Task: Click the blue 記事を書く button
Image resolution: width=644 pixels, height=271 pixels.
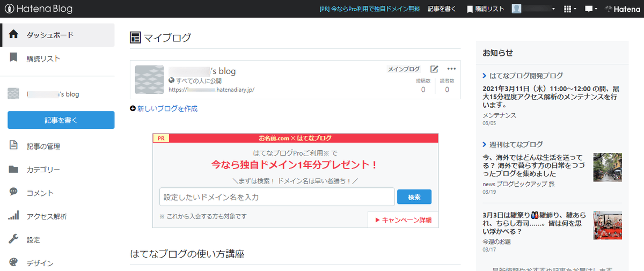Action: [61, 120]
